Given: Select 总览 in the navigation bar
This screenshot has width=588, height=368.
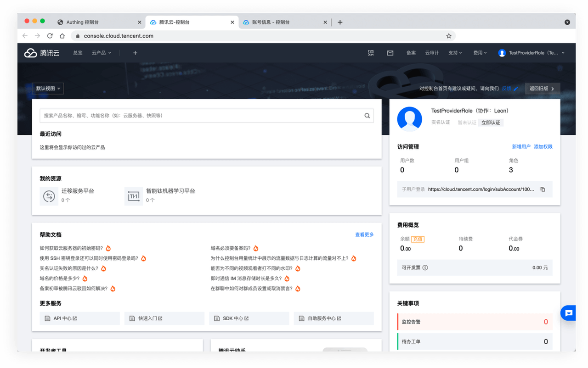Looking at the screenshot, I should click(x=77, y=52).
